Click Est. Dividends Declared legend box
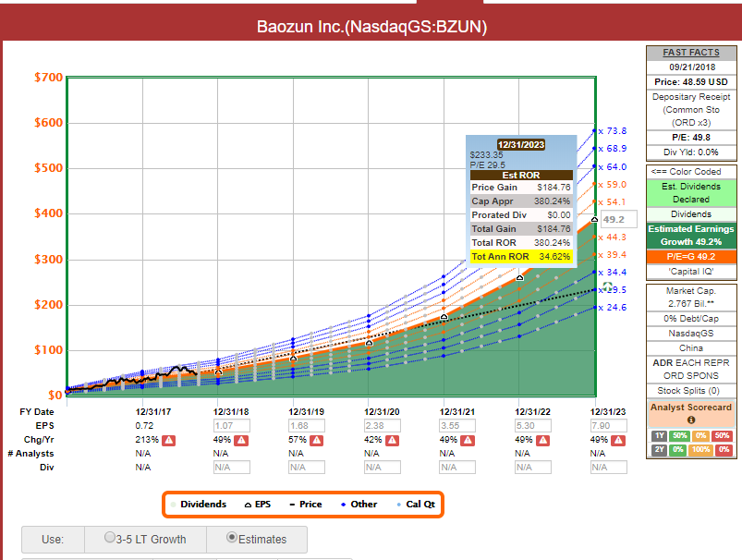The width and height of the screenshot is (742, 560). 691,192
